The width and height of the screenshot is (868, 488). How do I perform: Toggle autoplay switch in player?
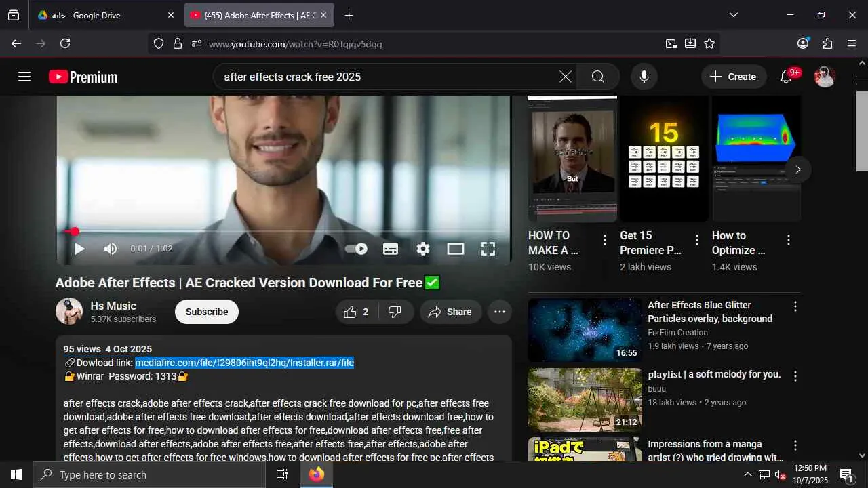[x=356, y=249]
